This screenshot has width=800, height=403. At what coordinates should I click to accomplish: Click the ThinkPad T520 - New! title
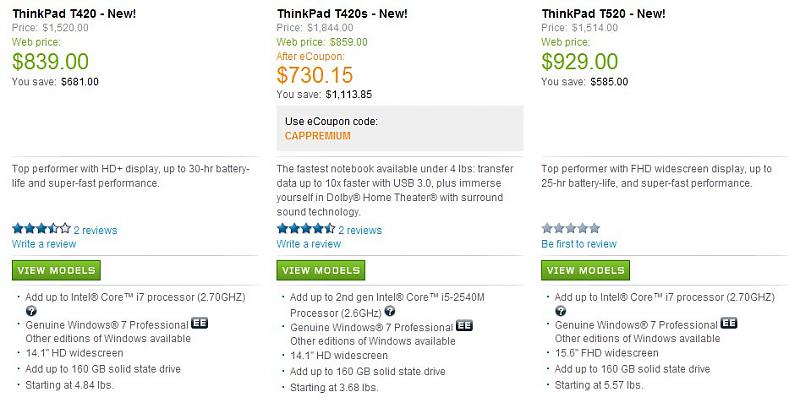603,14
